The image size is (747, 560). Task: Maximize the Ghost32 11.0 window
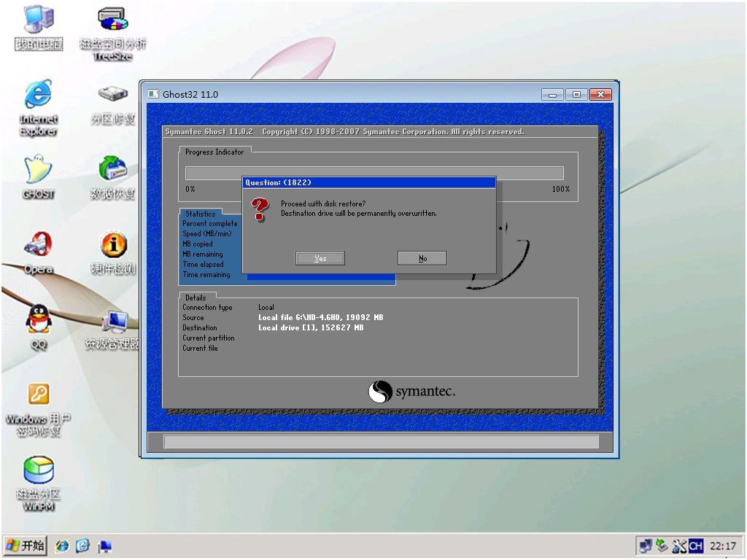(576, 94)
